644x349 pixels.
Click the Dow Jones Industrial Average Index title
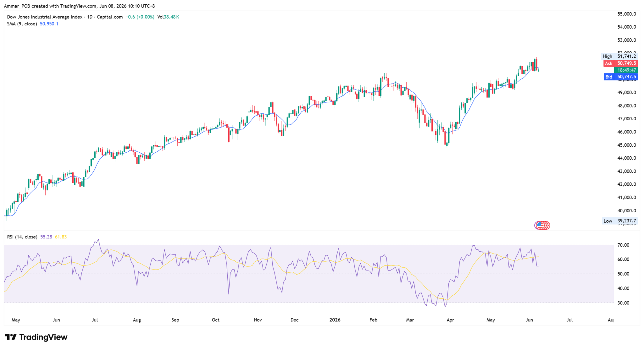[x=45, y=17]
